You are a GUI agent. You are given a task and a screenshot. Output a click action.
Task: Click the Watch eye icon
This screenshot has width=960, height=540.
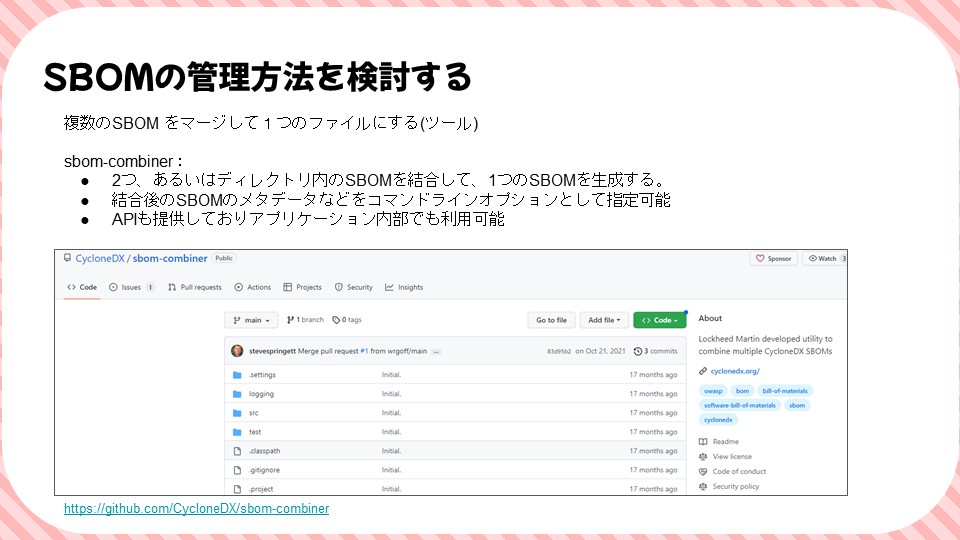pos(812,258)
